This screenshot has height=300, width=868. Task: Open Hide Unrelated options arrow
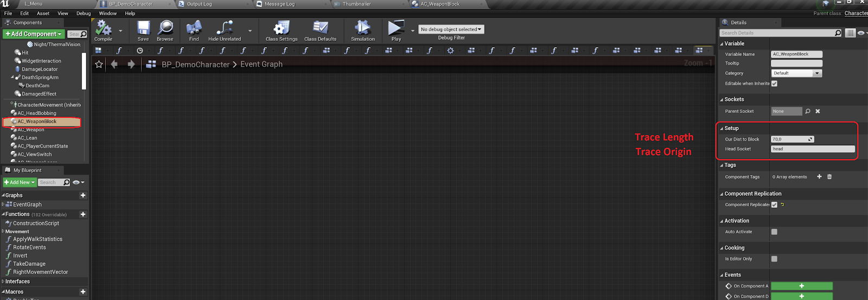(x=250, y=31)
